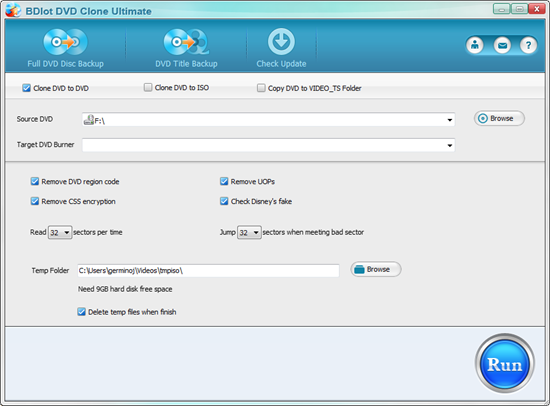Screen dimensions: 550x406
Task: Toggle Remove CSS encryption option
Action: coord(34,201)
